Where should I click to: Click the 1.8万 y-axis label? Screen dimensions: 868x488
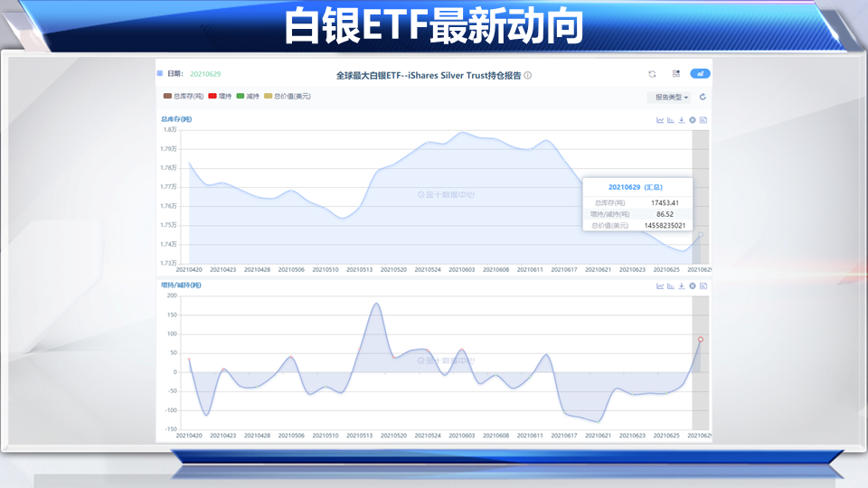pos(170,129)
